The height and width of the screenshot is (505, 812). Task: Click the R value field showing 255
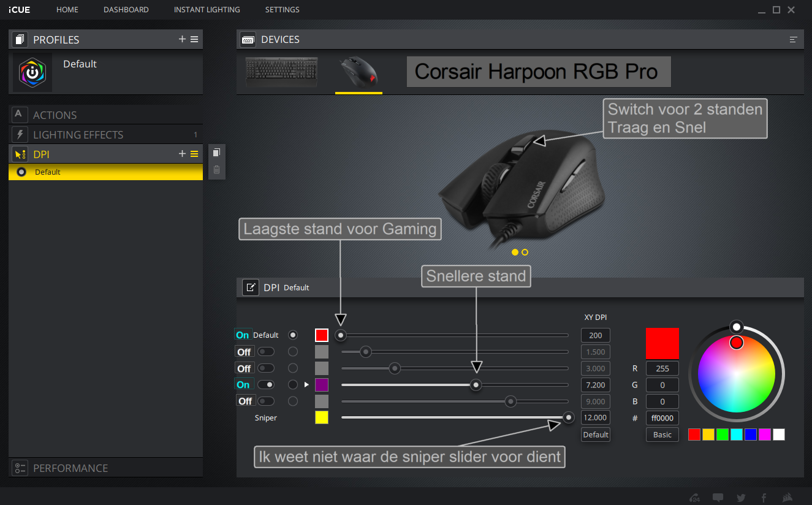tap(662, 368)
